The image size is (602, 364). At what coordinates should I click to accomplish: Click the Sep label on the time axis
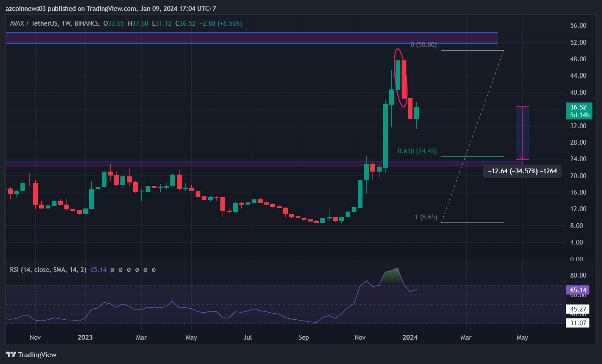(304, 338)
